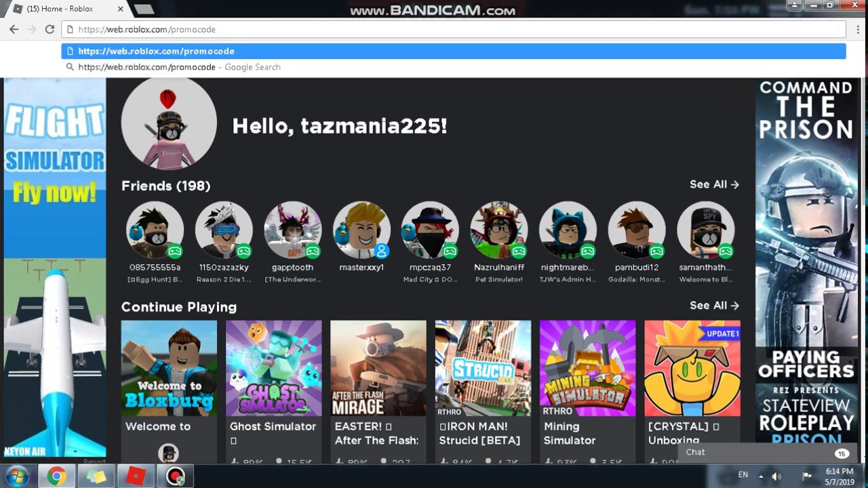Image resolution: width=868 pixels, height=488 pixels.
Task: Click in-game status icon on 085755555a
Action: click(x=175, y=251)
